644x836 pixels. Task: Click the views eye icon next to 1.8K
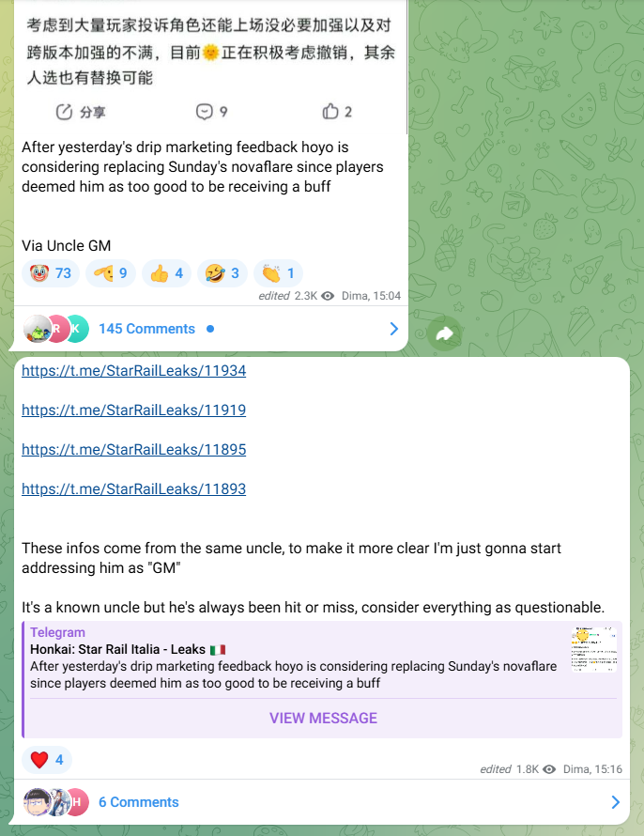click(x=549, y=769)
